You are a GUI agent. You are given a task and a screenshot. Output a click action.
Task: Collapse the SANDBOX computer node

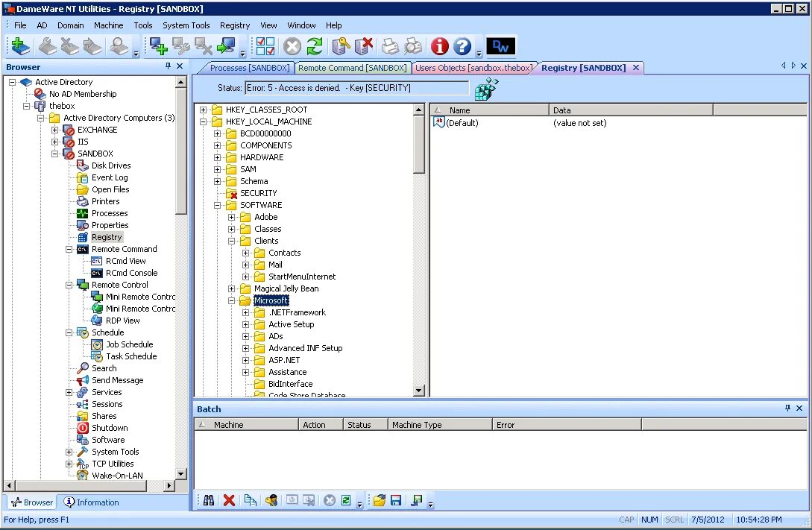click(x=54, y=154)
